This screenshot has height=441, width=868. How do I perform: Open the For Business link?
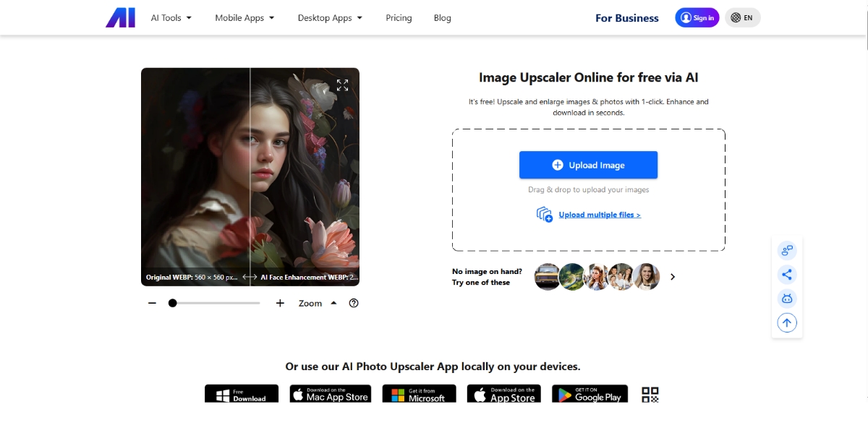(x=627, y=18)
